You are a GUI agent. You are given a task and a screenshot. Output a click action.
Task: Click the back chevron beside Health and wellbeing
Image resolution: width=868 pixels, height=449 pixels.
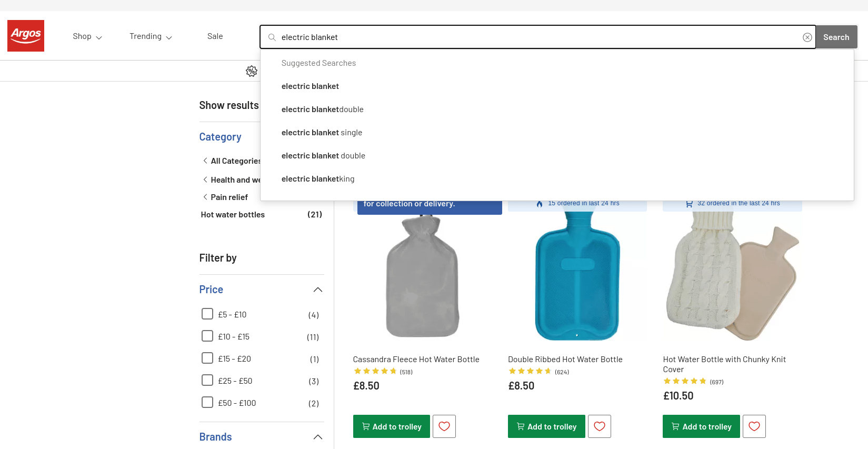click(205, 179)
